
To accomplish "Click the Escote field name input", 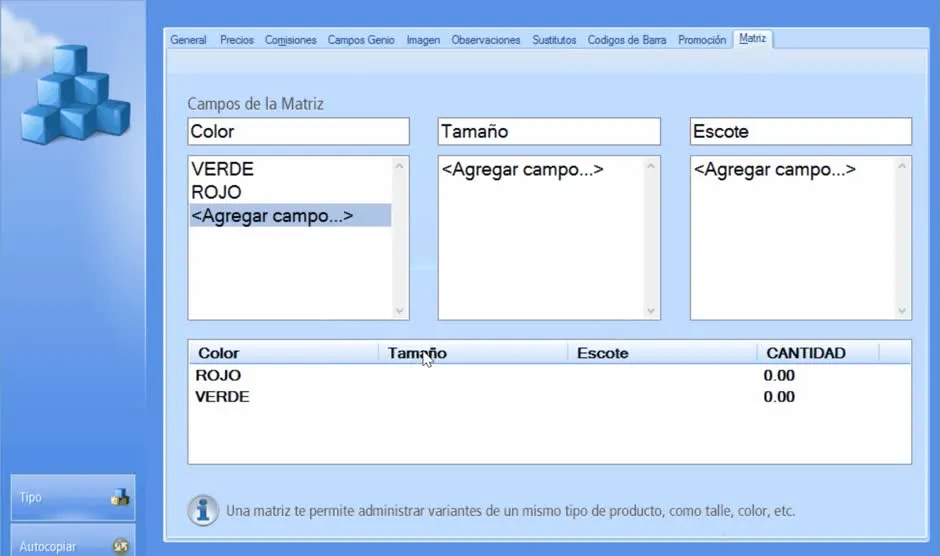I will [801, 131].
